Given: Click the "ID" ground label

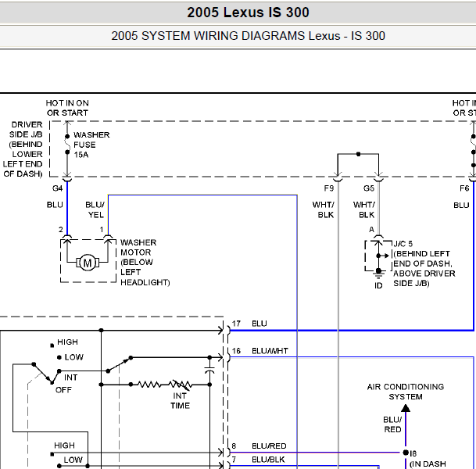Looking at the screenshot, I should pos(378,285).
